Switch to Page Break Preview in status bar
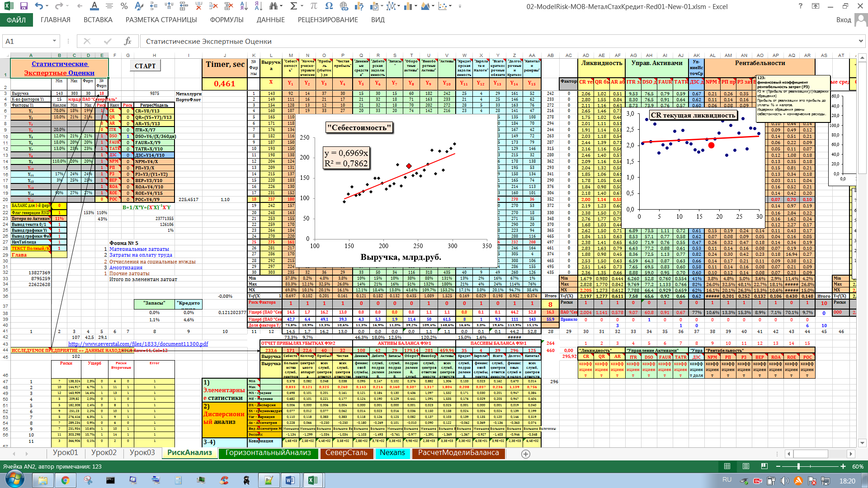The height and width of the screenshot is (488, 868). click(x=764, y=466)
